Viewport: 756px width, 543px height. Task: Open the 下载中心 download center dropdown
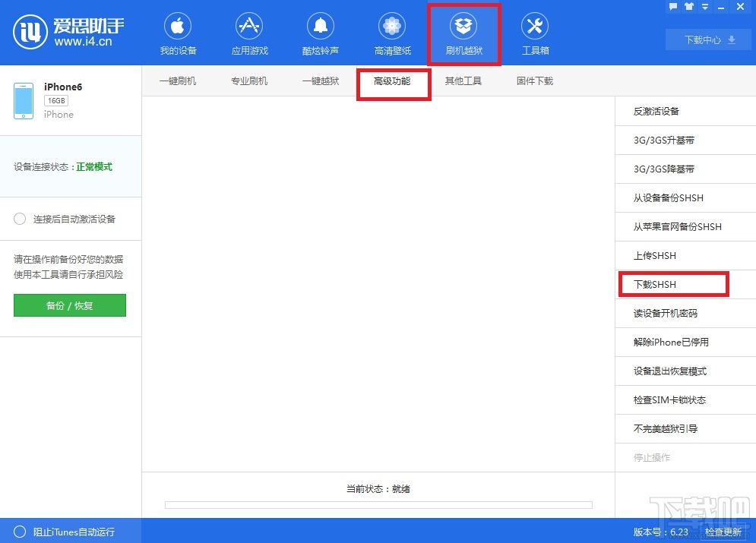[707, 39]
